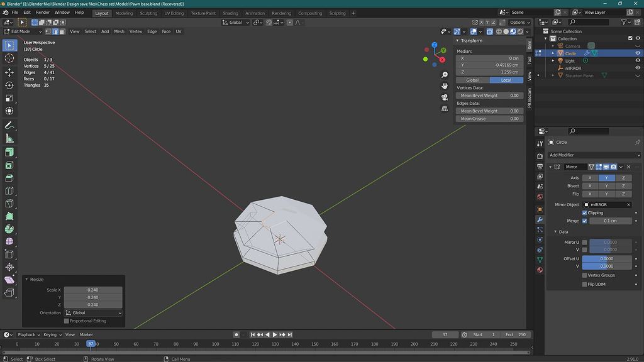Viewport: 644px width, 362px height.
Task: Select the Move tool in toolbar
Action: click(x=9, y=72)
